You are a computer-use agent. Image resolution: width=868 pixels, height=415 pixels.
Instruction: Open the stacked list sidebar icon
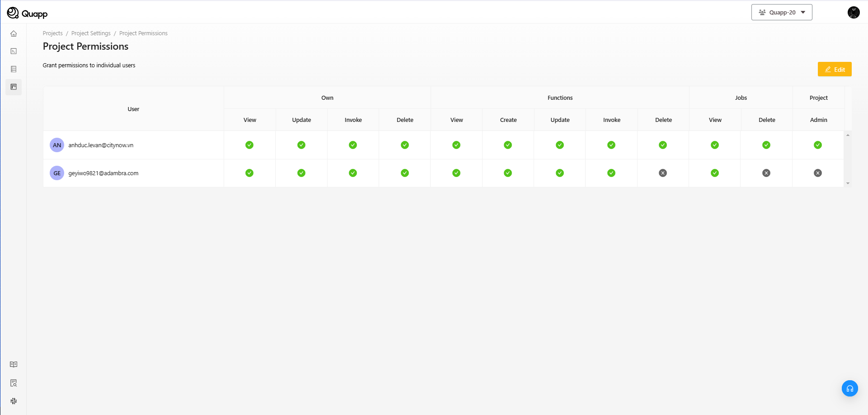tap(14, 69)
